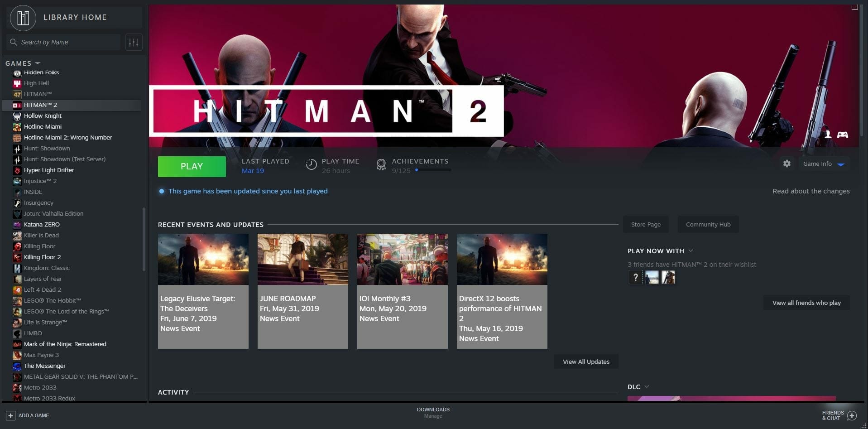The height and width of the screenshot is (429, 868).
Task: Click the unknown friend avatar with question mark
Action: tap(635, 277)
